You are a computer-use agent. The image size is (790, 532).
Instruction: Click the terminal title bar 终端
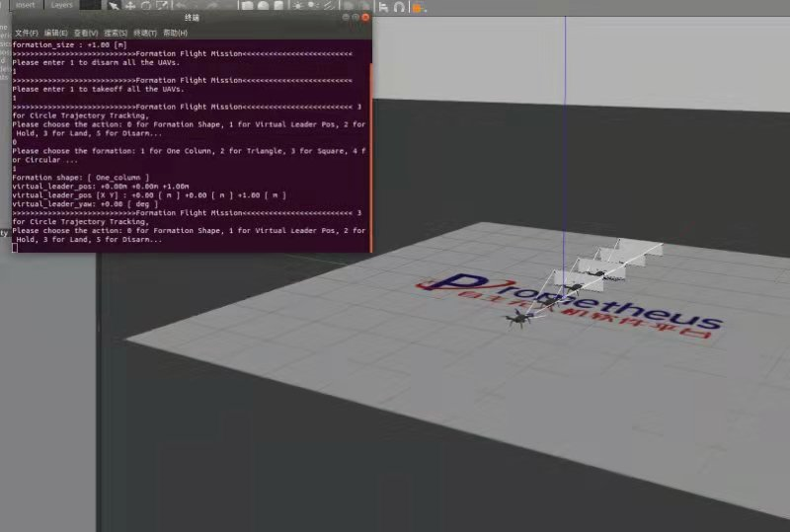[x=192, y=18]
